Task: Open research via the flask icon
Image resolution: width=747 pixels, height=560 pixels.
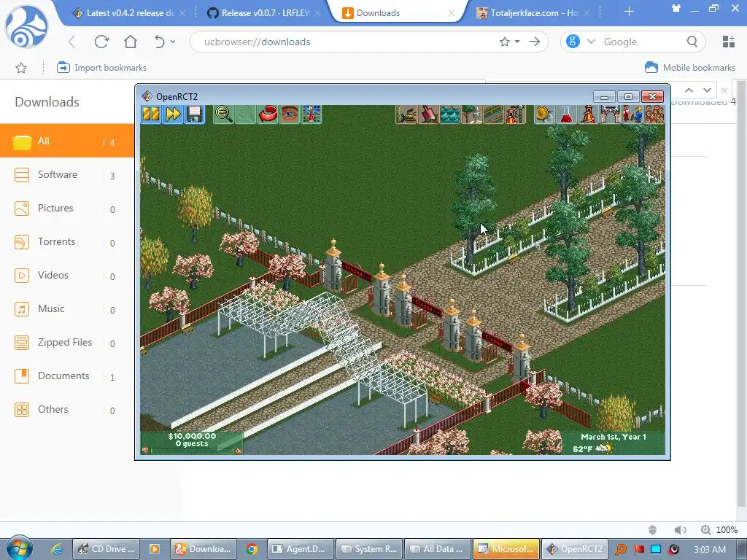Action: 566,114
